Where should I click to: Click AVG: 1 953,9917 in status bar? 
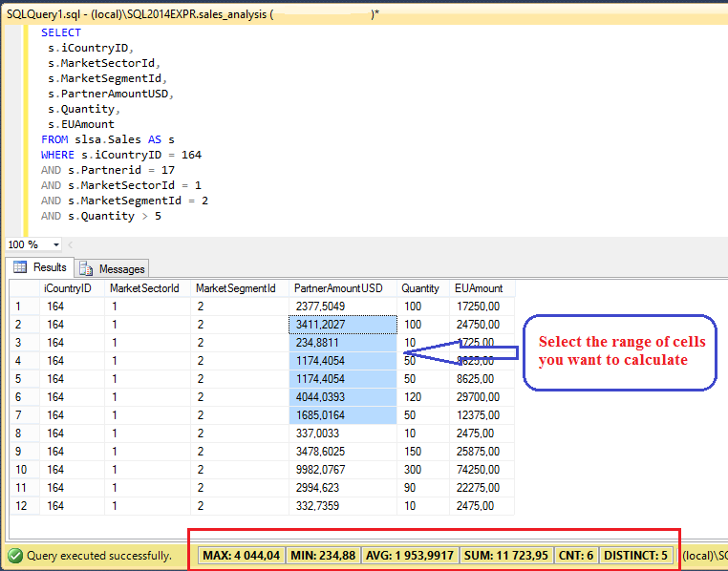point(410,555)
